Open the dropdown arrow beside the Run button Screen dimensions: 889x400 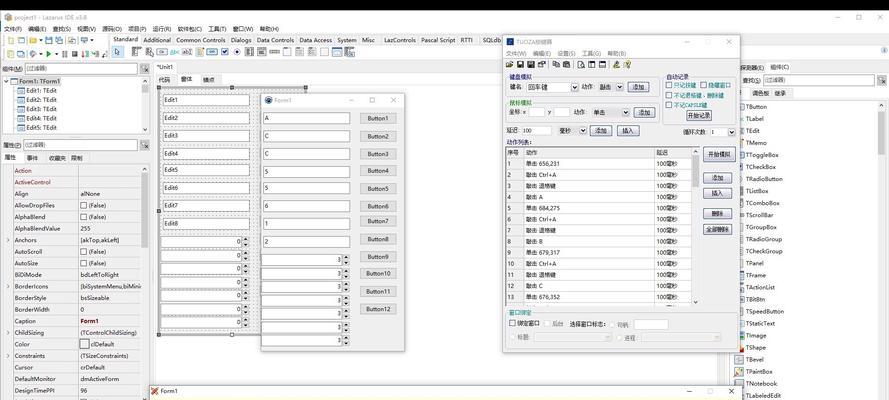(x=57, y=54)
